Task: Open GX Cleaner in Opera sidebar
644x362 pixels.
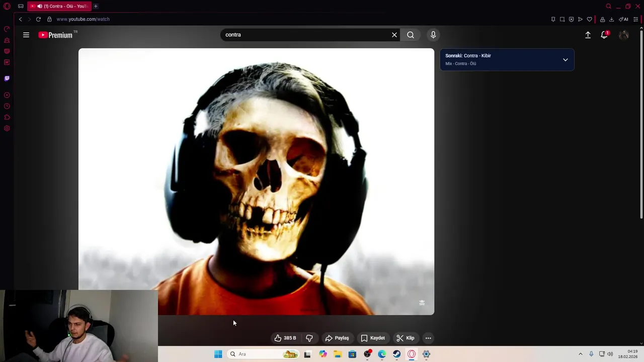Action: 7,40
